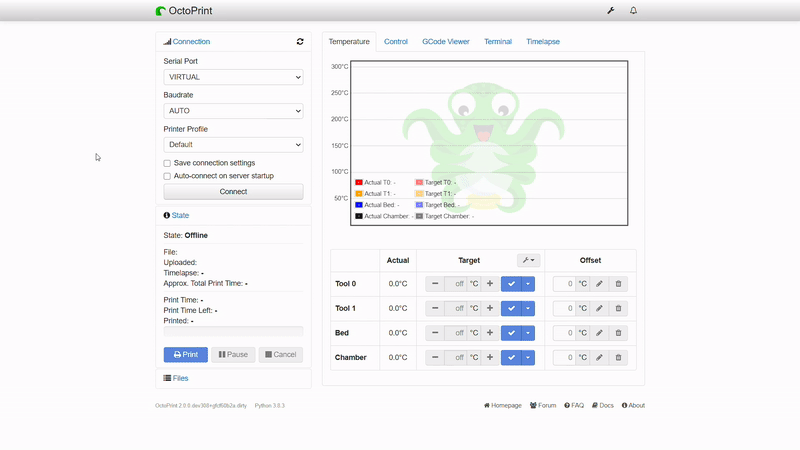Delete Bed offset trash icon
The width and height of the screenshot is (800, 450).
(x=618, y=333)
